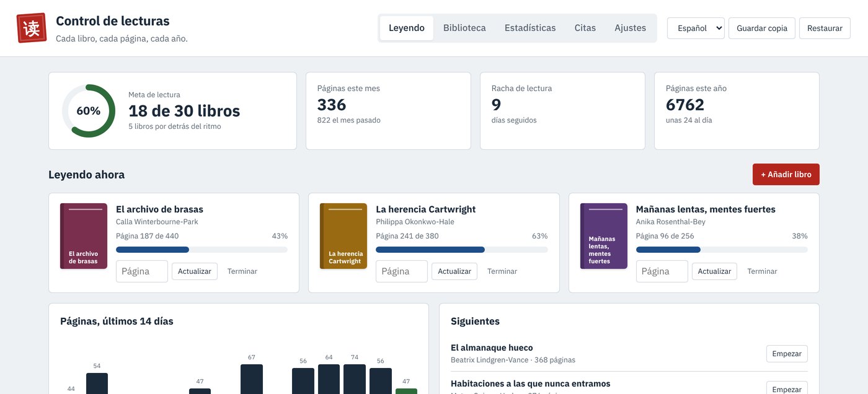The image size is (868, 394).
Task: Click the Guardar copia button
Action: pos(762,28)
